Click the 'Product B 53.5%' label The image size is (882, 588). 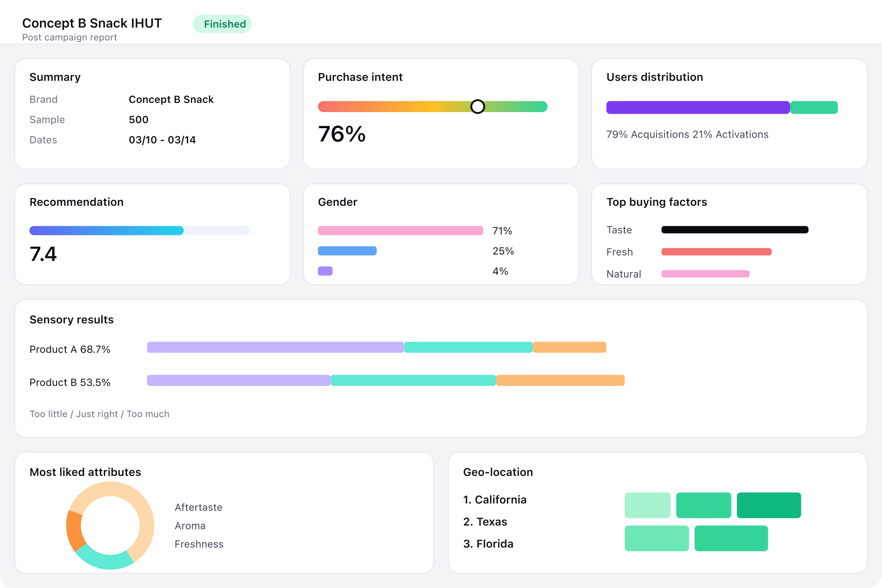(x=70, y=382)
